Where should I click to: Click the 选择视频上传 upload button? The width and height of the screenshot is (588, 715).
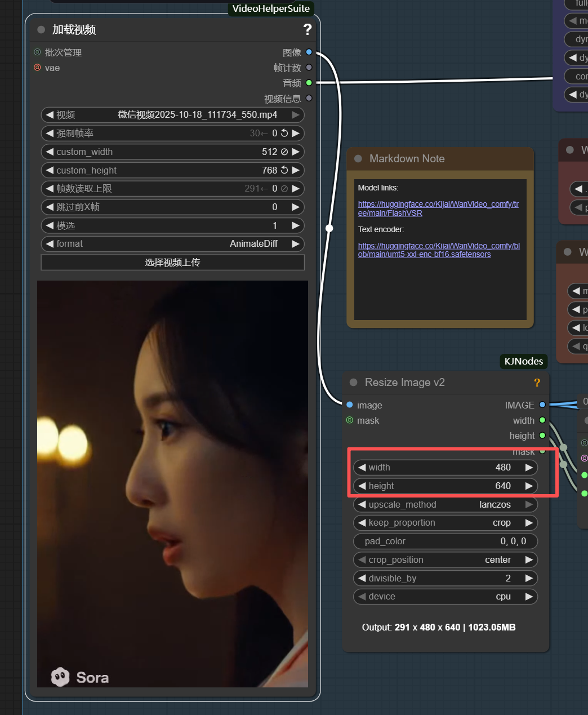coord(172,263)
